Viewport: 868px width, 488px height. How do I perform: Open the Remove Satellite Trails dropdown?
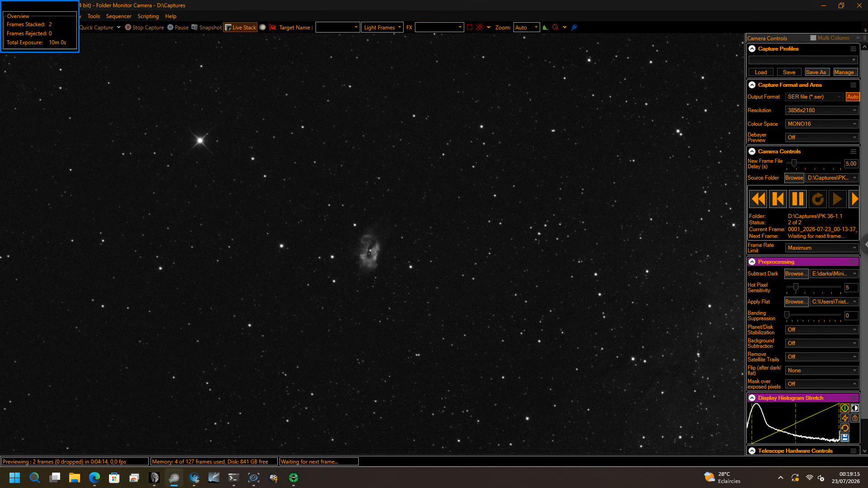click(821, 357)
